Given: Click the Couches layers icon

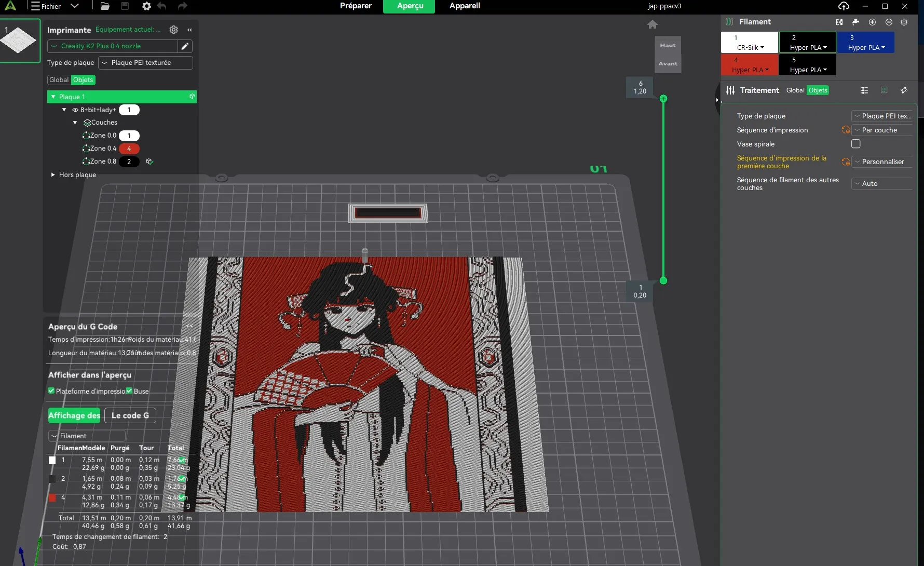Looking at the screenshot, I should tap(87, 123).
